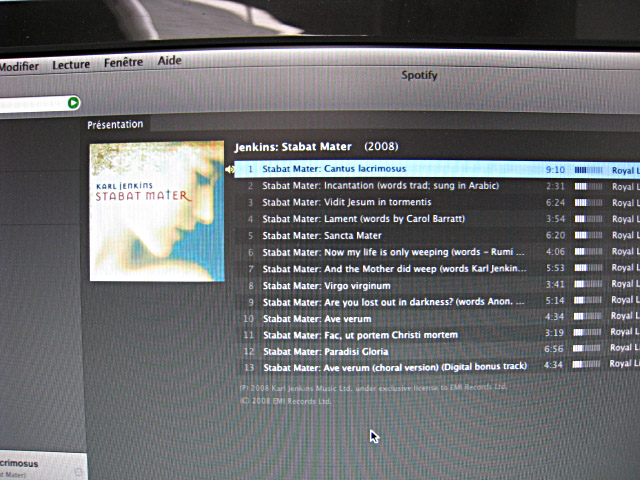Viewport: 640px width, 480px height.
Task: Click artist link Royal L... on Vidit Jesum row
Action: coord(626,203)
